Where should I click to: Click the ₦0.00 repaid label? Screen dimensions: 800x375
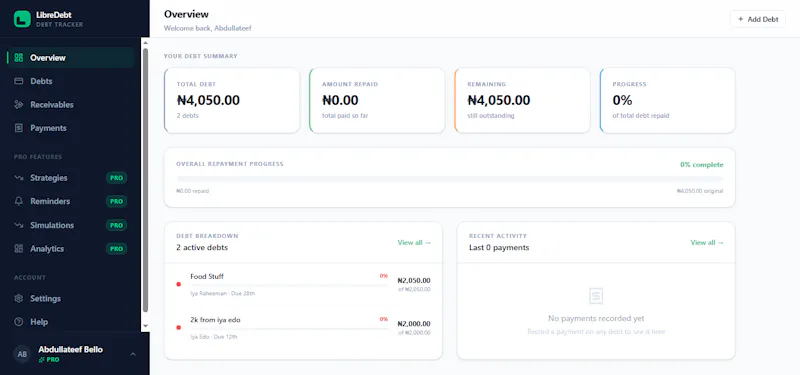click(x=192, y=191)
